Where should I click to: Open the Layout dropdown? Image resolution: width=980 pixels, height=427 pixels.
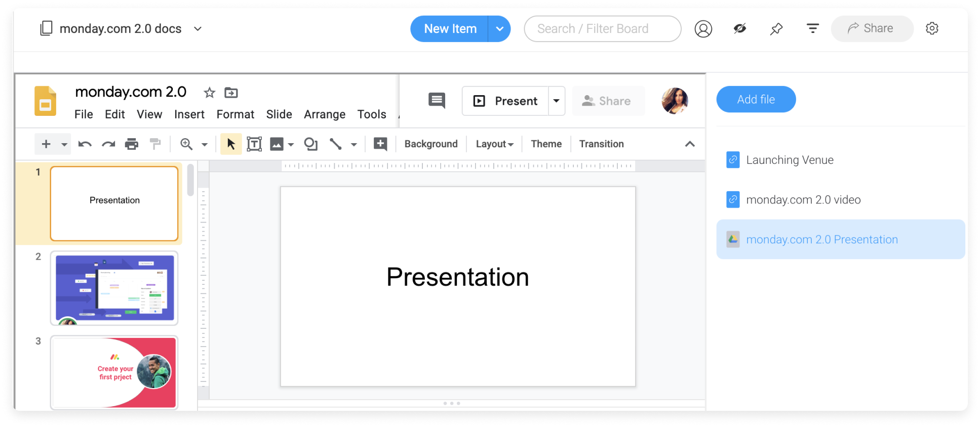click(495, 144)
